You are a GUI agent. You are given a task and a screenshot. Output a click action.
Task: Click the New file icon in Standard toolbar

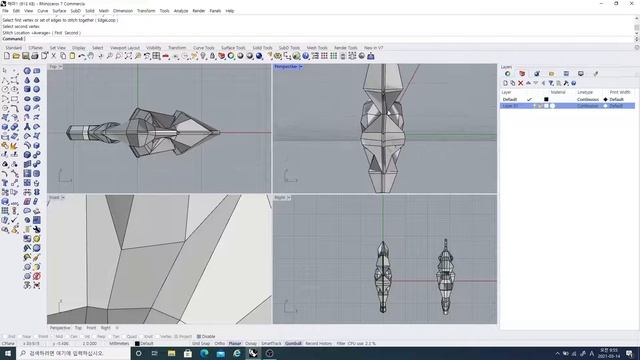tap(7, 56)
